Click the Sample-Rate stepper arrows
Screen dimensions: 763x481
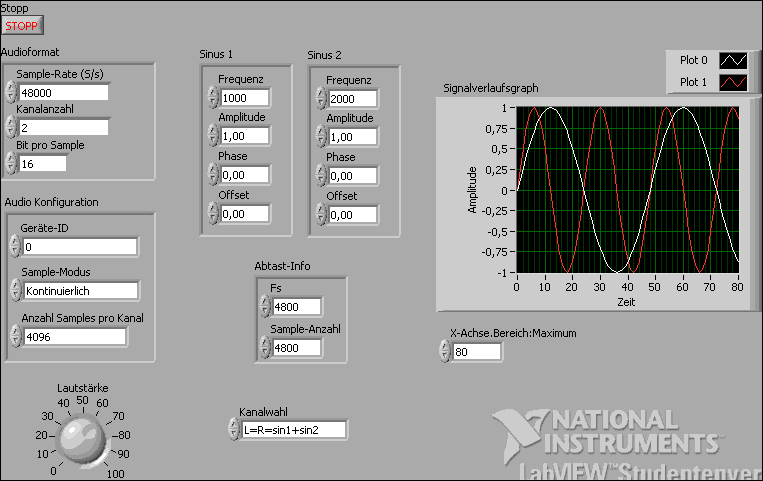(x=12, y=92)
